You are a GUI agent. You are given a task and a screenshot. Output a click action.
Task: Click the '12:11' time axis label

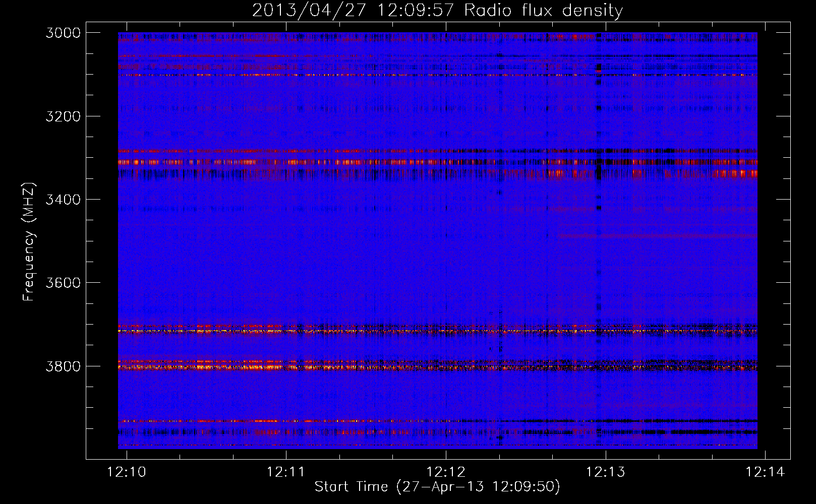(x=286, y=472)
